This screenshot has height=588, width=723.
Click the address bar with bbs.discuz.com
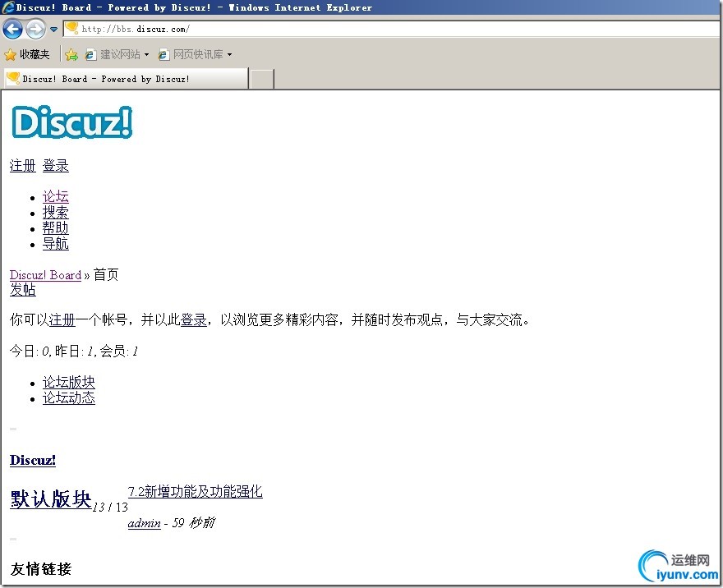click(391, 29)
